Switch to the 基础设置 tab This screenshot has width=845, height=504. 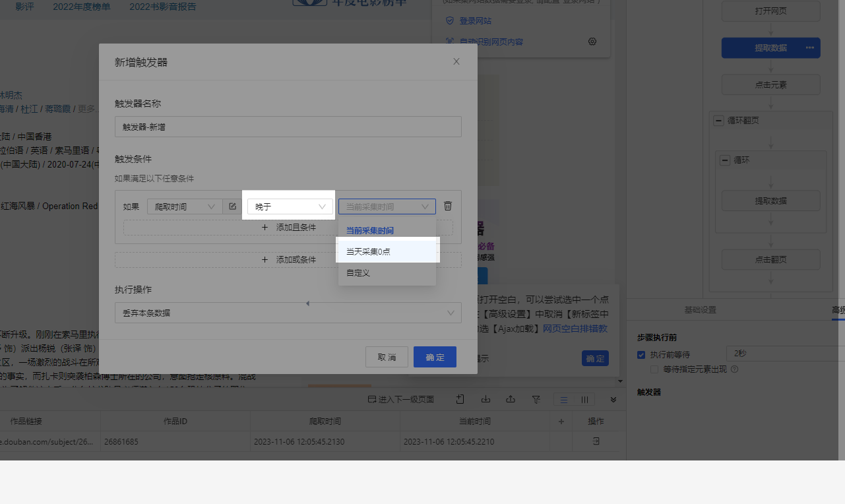tap(700, 310)
